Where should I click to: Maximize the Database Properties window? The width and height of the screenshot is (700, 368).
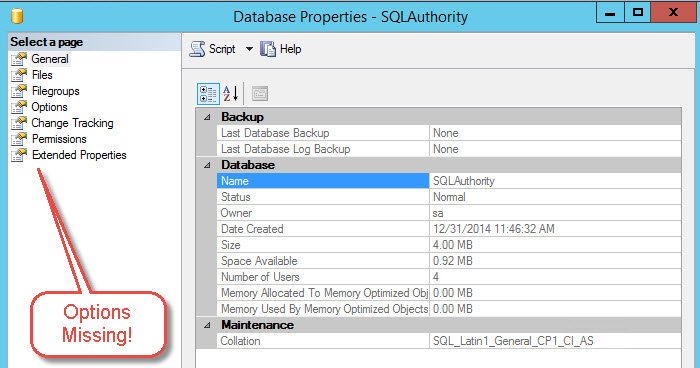point(638,13)
